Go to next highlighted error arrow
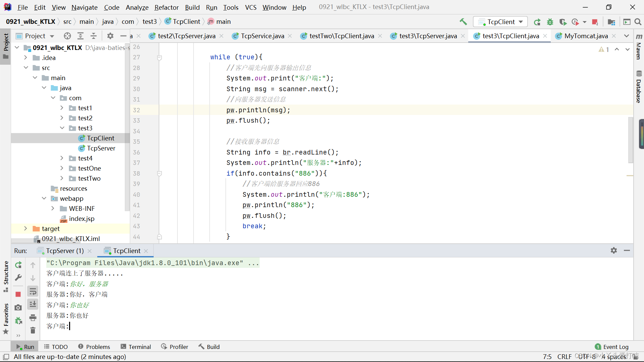644x362 pixels. tap(627, 49)
